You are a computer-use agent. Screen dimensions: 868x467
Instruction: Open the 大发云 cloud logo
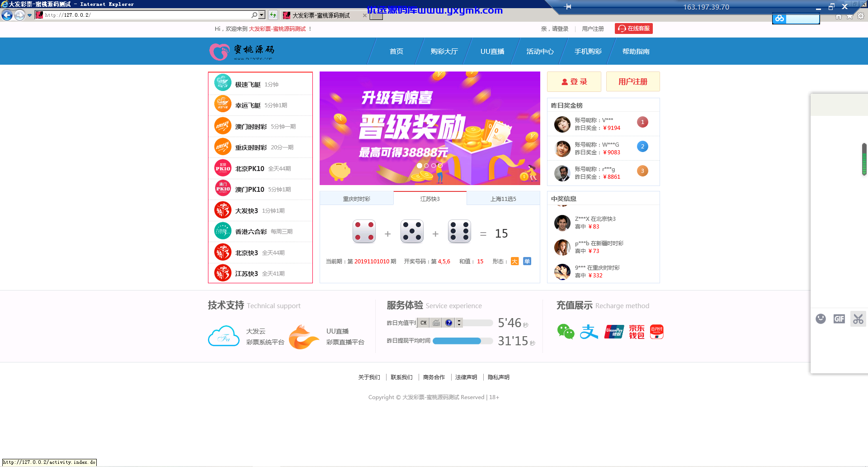pos(224,336)
